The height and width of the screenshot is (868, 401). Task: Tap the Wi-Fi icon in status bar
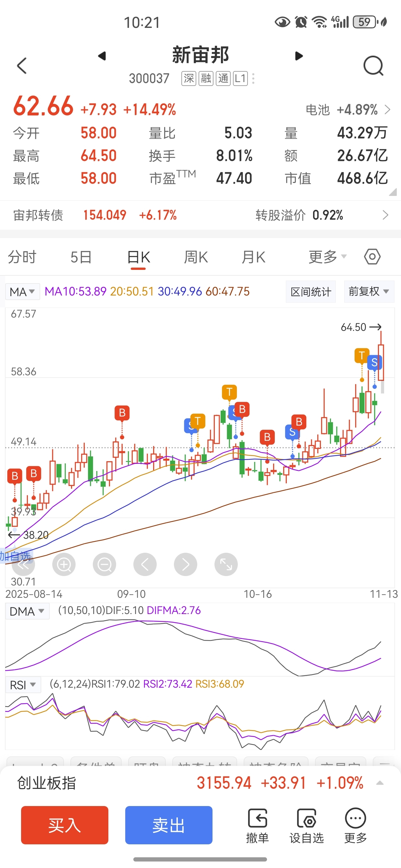(319, 22)
